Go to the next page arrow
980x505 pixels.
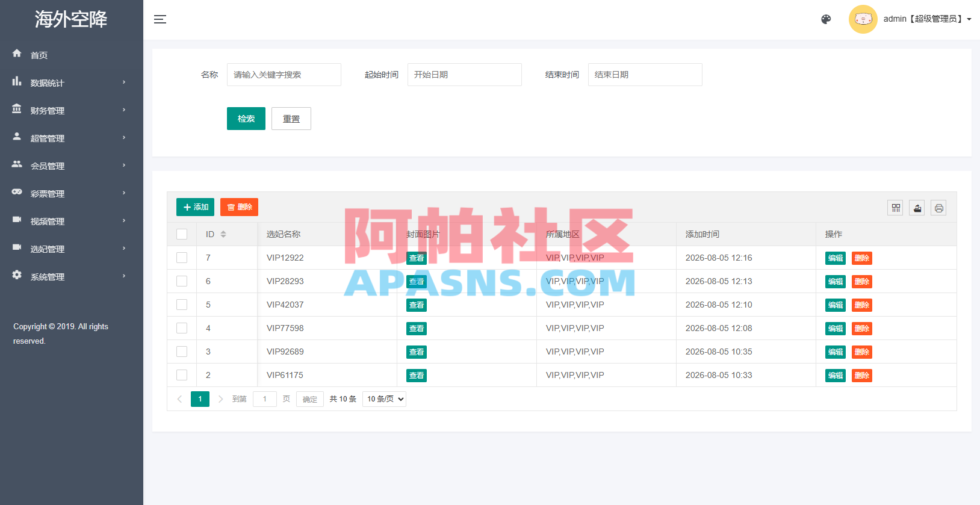coord(220,399)
